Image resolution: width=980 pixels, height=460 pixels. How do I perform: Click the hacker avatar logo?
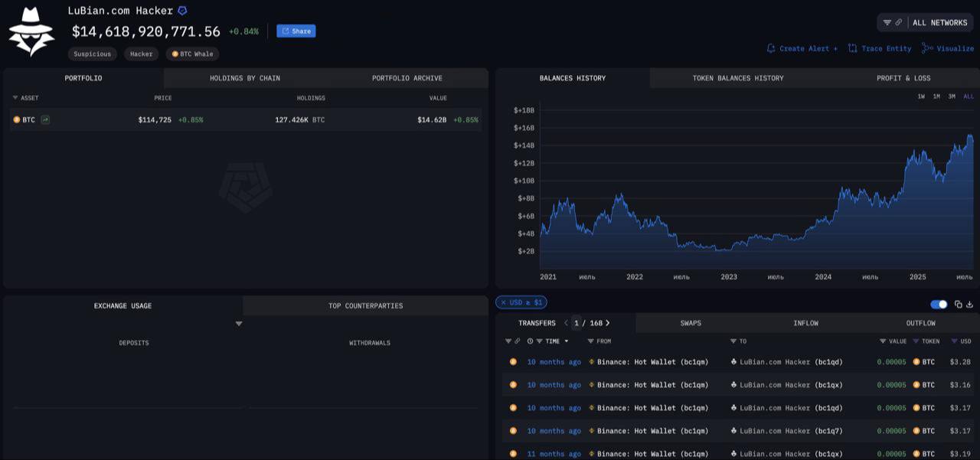(x=31, y=31)
